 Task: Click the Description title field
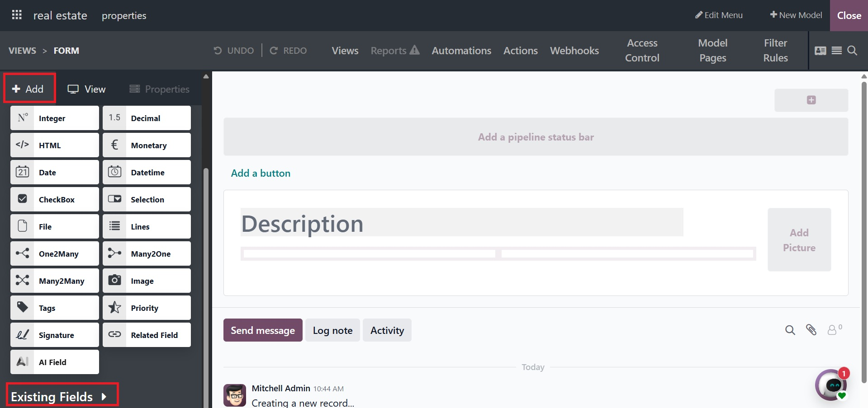tap(461, 223)
